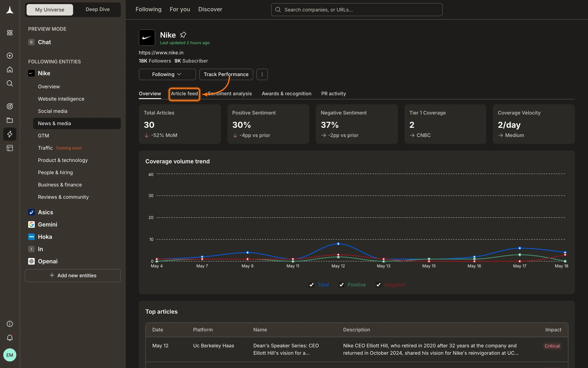Click the plus circle icon in the left rail
588x368 pixels.
(x=10, y=56)
